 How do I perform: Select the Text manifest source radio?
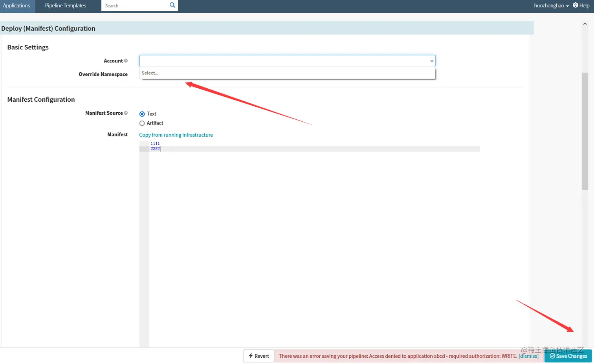142,114
